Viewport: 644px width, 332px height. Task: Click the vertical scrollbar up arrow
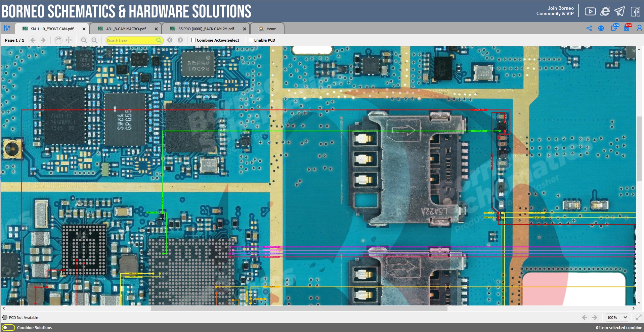(x=639, y=49)
